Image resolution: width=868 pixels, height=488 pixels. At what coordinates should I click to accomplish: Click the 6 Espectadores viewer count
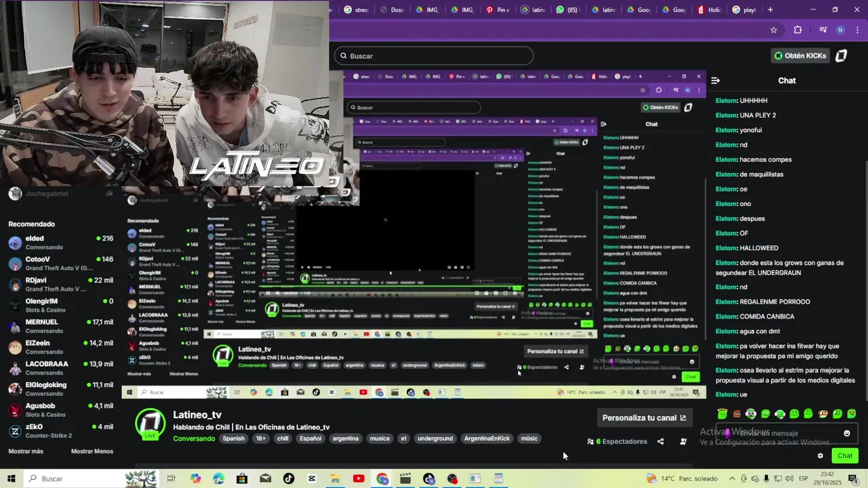point(618,442)
